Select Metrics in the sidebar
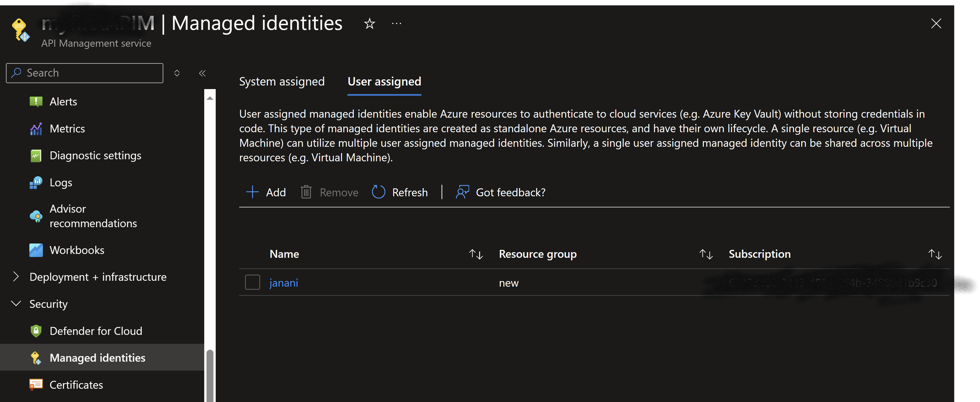 (67, 129)
